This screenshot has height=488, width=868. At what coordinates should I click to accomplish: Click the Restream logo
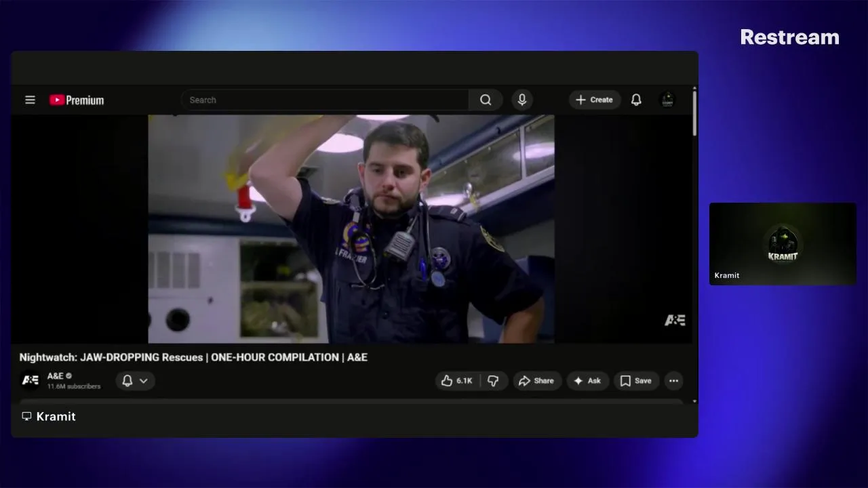[x=789, y=37]
